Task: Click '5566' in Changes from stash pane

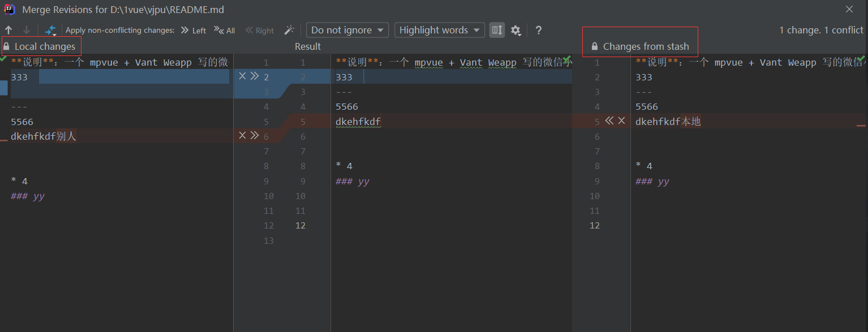Action: [647, 106]
